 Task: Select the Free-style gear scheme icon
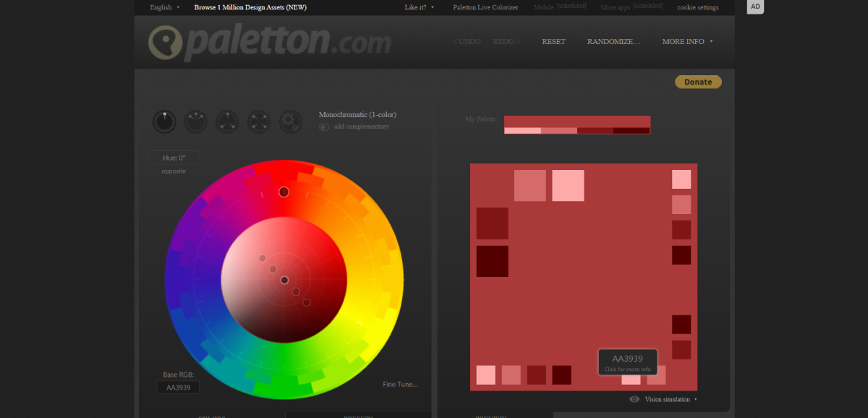(291, 121)
